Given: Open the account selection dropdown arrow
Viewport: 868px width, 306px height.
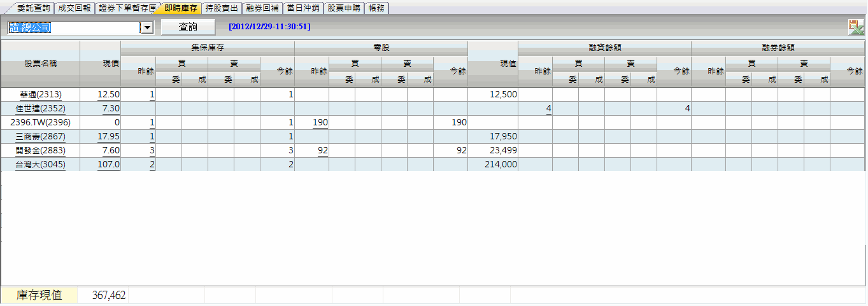Looking at the screenshot, I should coord(147,27).
